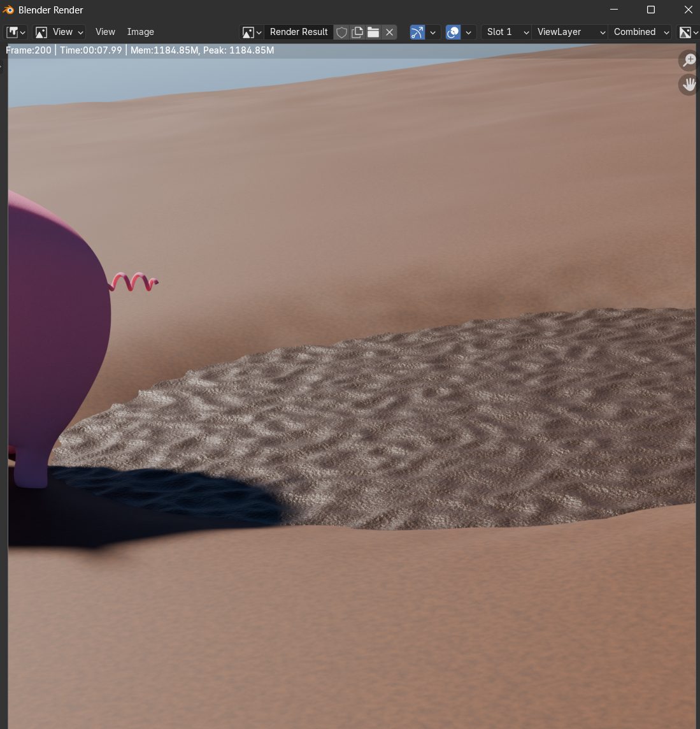Click the Render Result image name field

coord(298,32)
